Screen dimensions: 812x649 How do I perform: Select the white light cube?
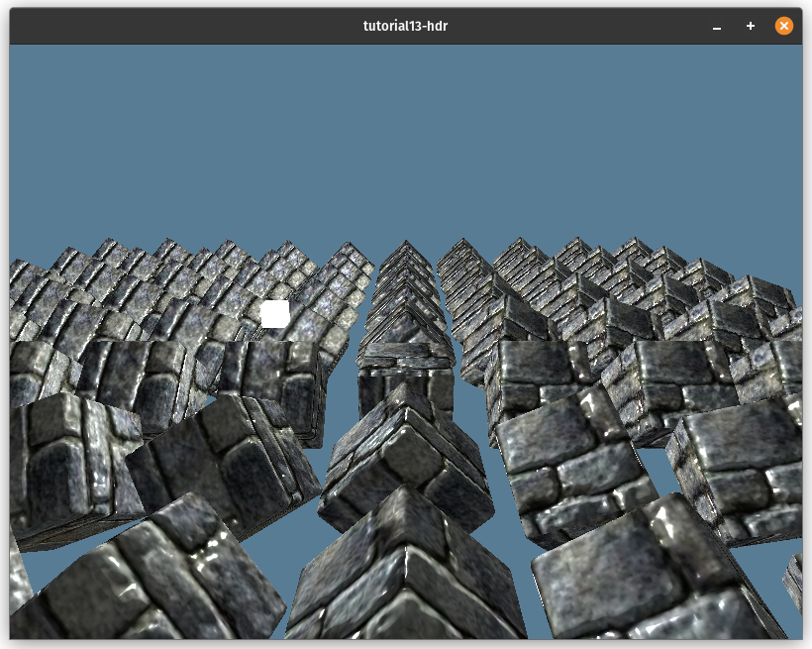coord(275,314)
